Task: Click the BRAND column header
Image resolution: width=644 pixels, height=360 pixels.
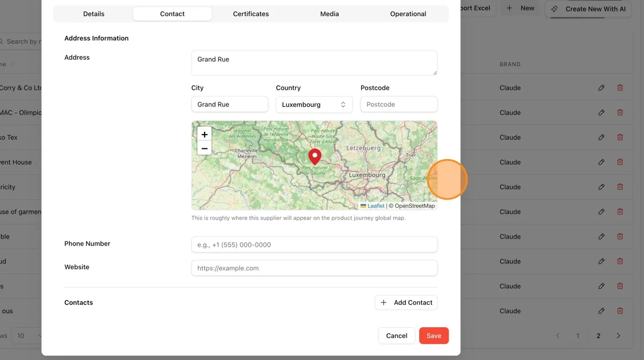Action: (x=509, y=64)
